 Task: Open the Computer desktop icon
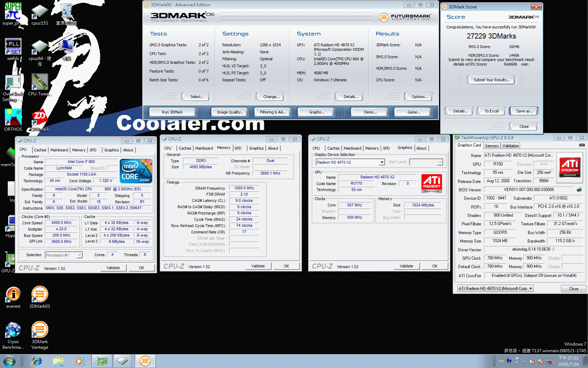tap(66, 49)
